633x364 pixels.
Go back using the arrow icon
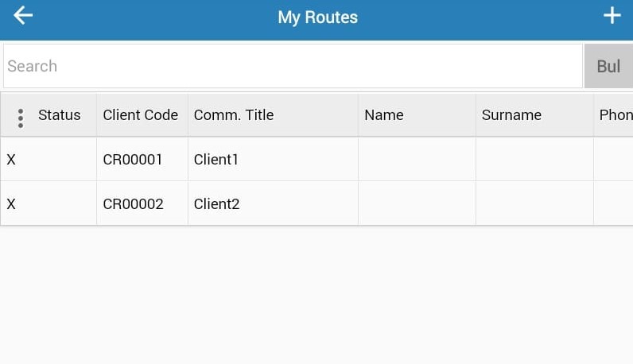coord(23,16)
